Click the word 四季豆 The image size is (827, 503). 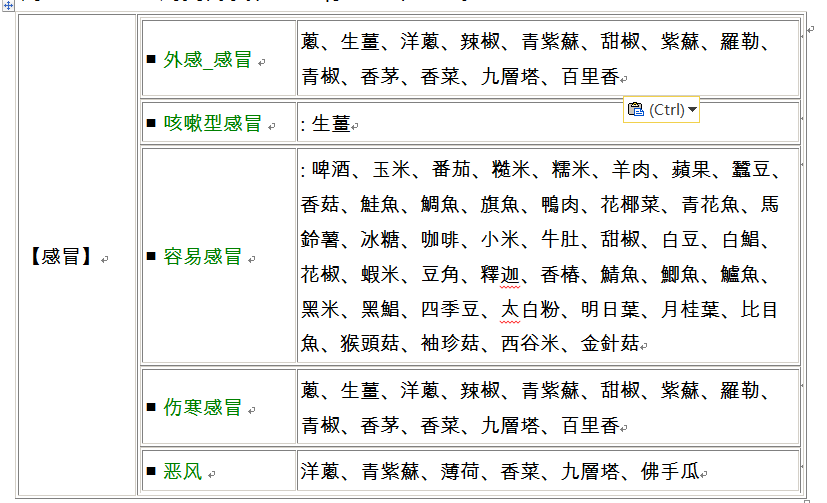pyautogui.click(x=450, y=309)
